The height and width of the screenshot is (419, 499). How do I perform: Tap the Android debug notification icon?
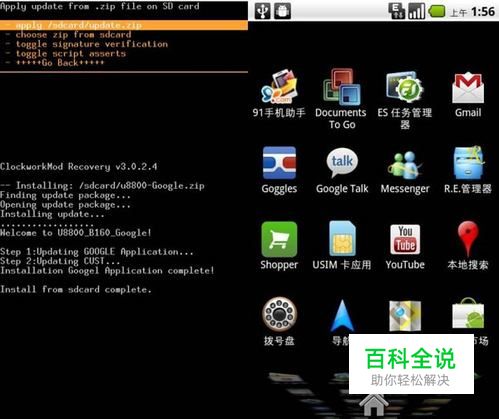pyautogui.click(x=282, y=11)
